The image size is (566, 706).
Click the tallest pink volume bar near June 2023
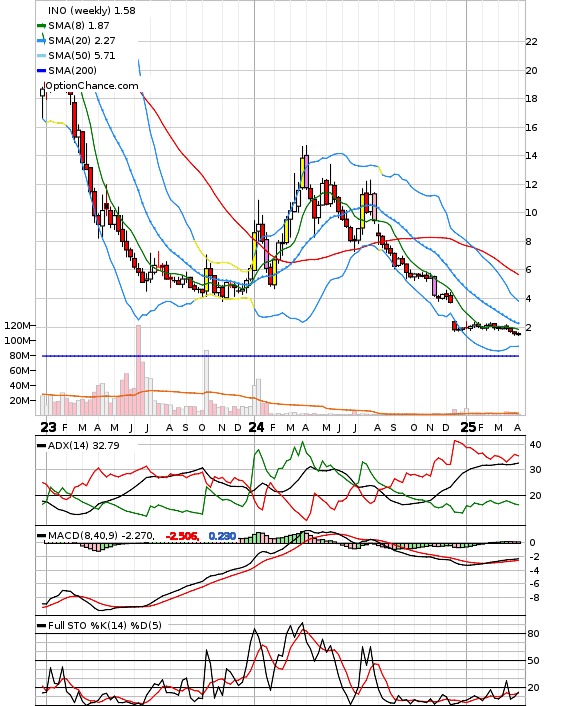click(x=138, y=370)
